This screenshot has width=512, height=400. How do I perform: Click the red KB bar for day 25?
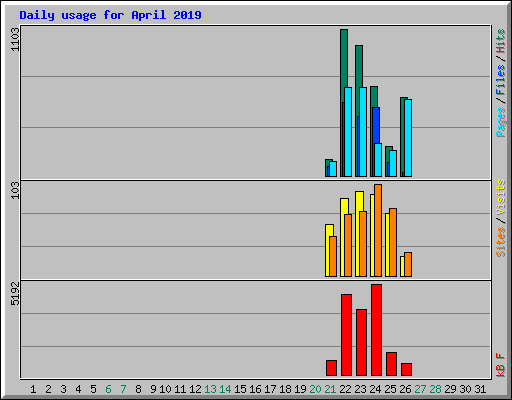click(x=392, y=364)
